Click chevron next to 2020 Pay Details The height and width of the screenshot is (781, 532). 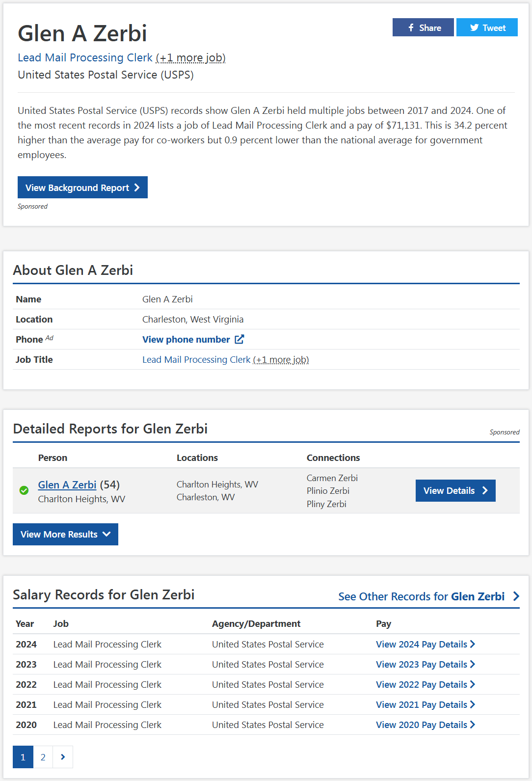pos(473,725)
